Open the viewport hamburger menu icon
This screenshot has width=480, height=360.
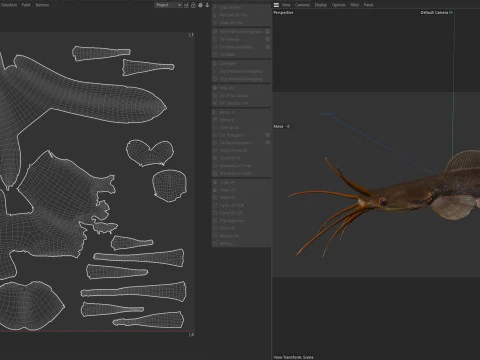276,5
